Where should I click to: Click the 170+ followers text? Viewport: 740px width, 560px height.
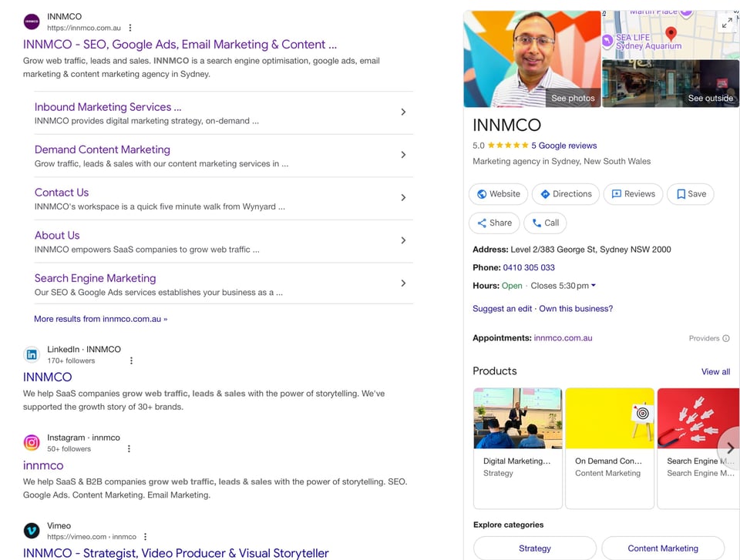click(71, 361)
